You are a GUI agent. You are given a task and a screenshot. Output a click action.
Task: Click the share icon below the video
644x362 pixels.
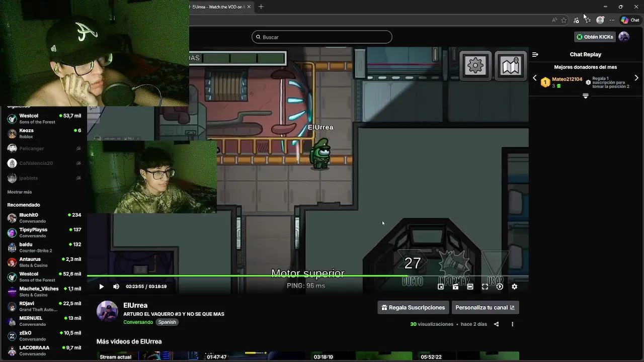click(x=496, y=324)
